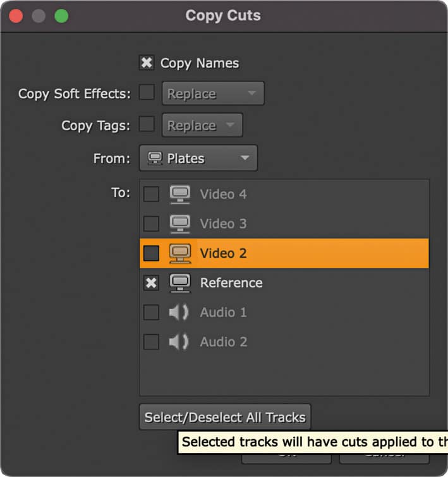Select the Audio 2 track row label
This screenshot has width=448, height=477.
(x=224, y=342)
